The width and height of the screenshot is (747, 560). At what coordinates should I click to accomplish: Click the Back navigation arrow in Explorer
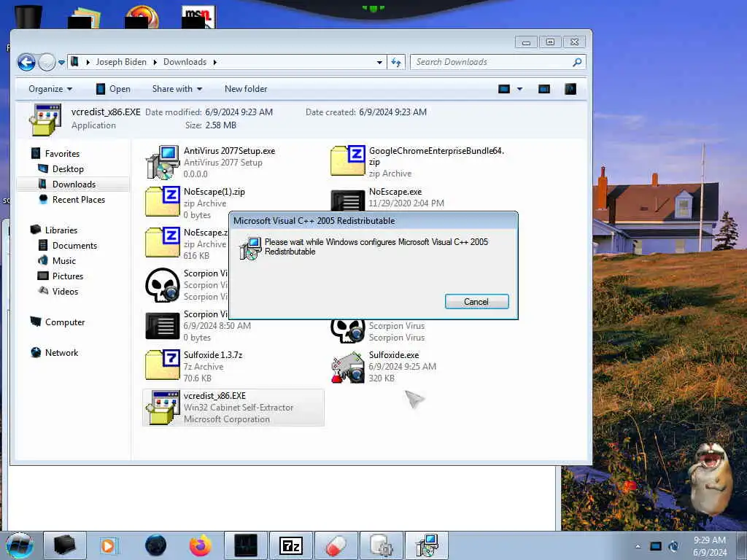point(27,63)
